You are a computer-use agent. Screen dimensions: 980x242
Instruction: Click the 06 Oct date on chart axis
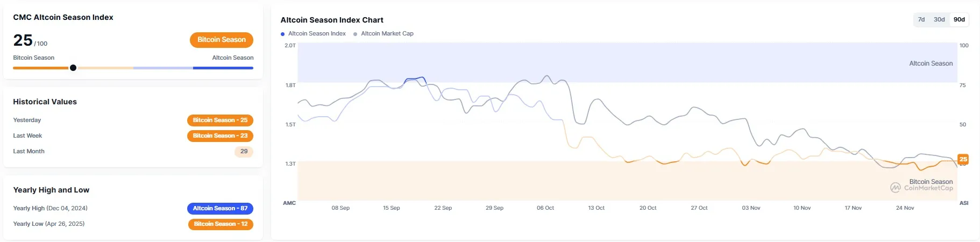click(545, 208)
